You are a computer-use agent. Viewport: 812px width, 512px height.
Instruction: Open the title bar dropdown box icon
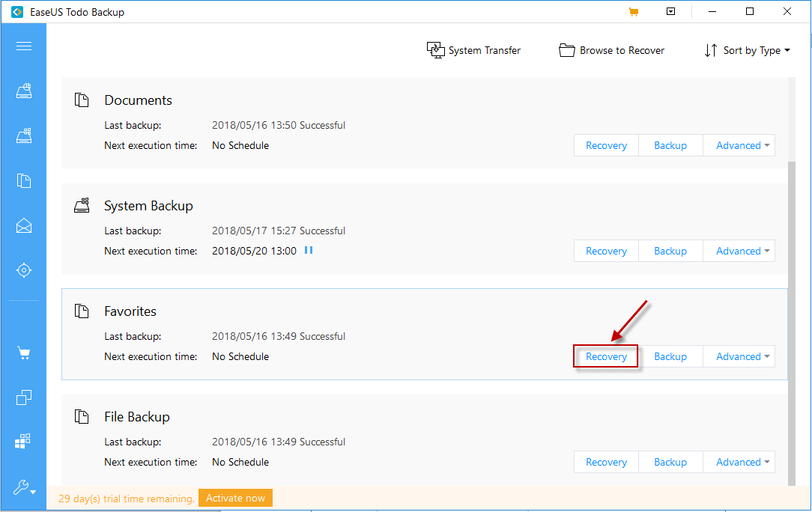(x=670, y=11)
